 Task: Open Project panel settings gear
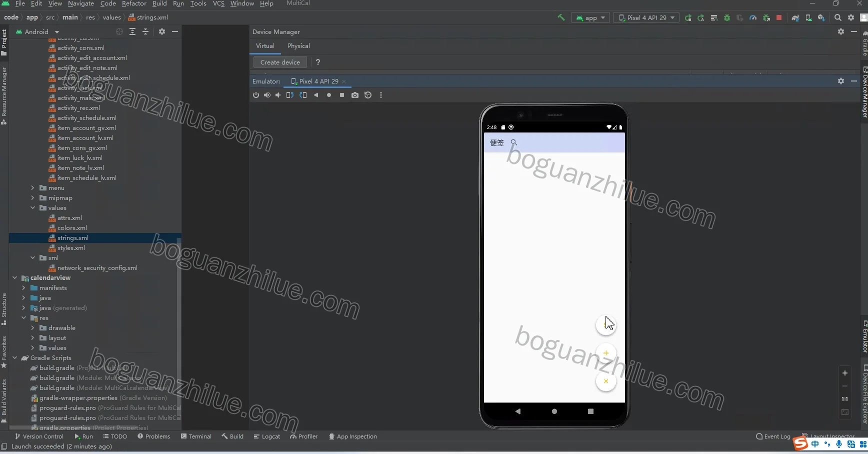click(x=162, y=31)
